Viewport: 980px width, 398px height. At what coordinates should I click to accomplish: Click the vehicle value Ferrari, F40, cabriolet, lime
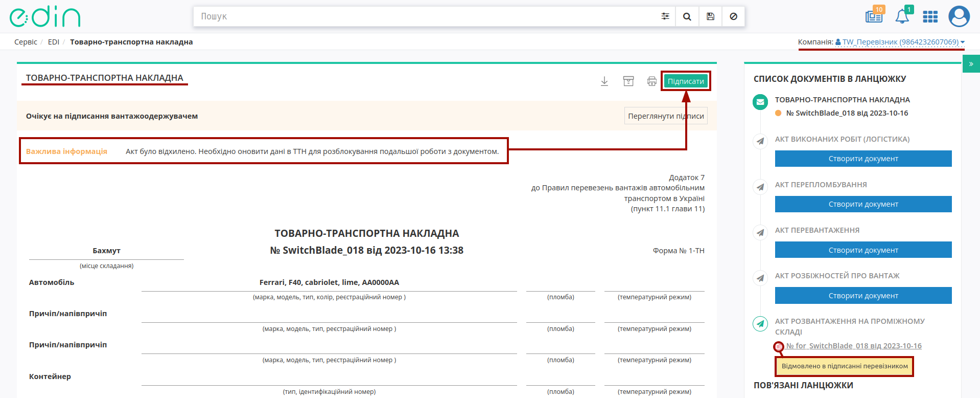[x=329, y=282]
